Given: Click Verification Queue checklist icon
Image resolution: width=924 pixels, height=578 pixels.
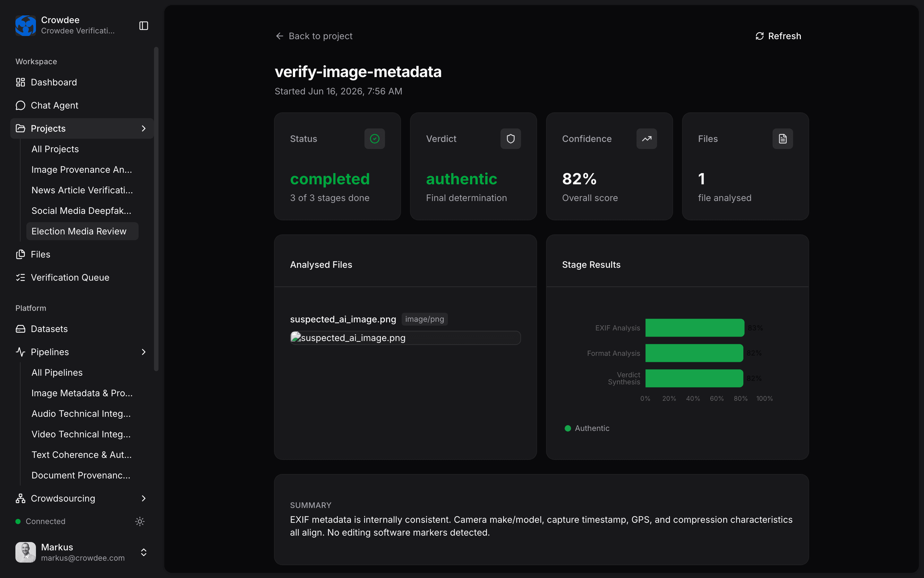Looking at the screenshot, I should coord(20,277).
